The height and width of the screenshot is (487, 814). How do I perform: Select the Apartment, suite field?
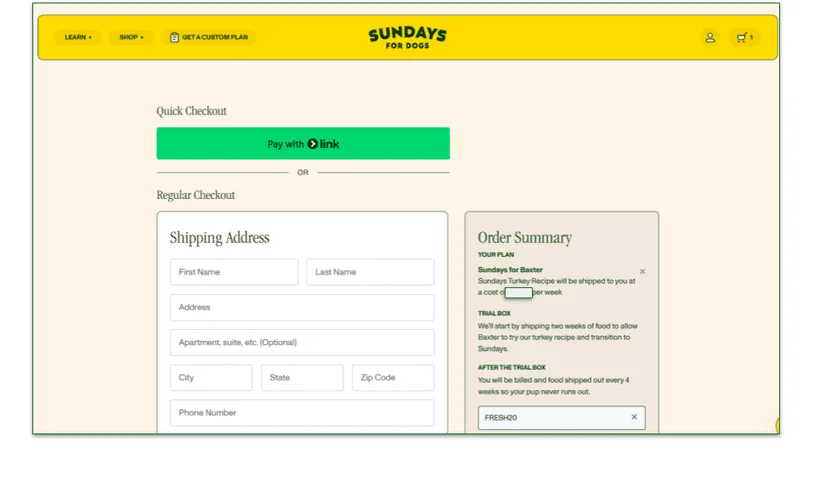[302, 343]
